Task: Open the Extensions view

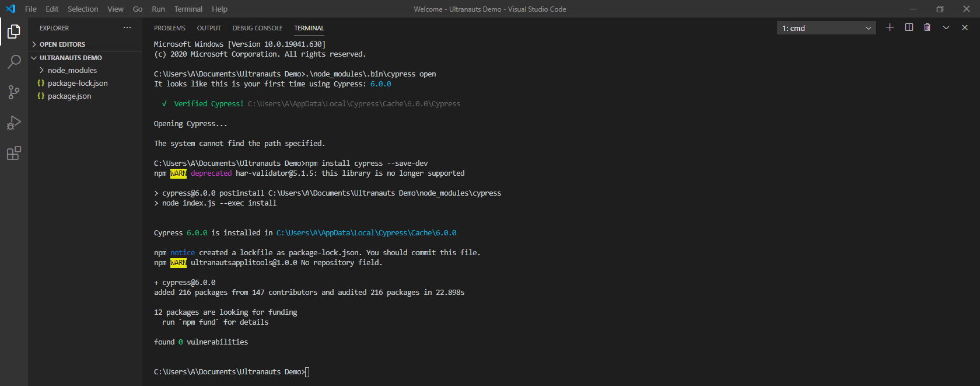Action: [14, 153]
